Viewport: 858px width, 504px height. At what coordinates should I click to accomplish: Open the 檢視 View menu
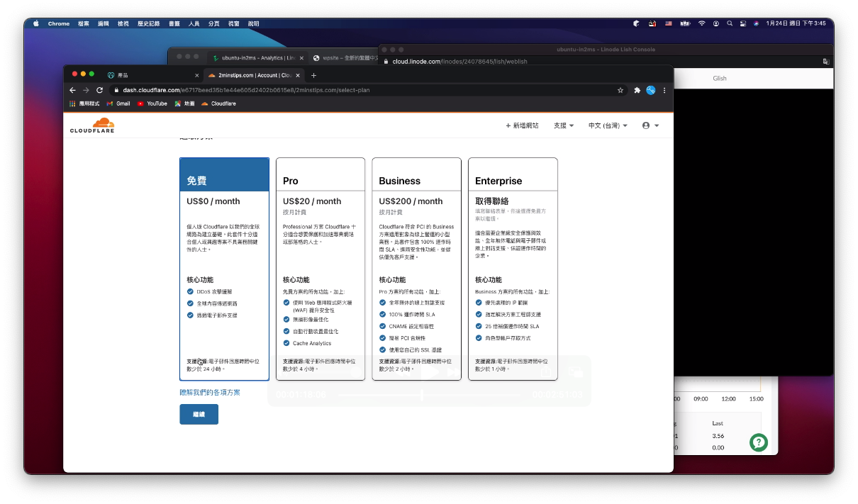123,23
